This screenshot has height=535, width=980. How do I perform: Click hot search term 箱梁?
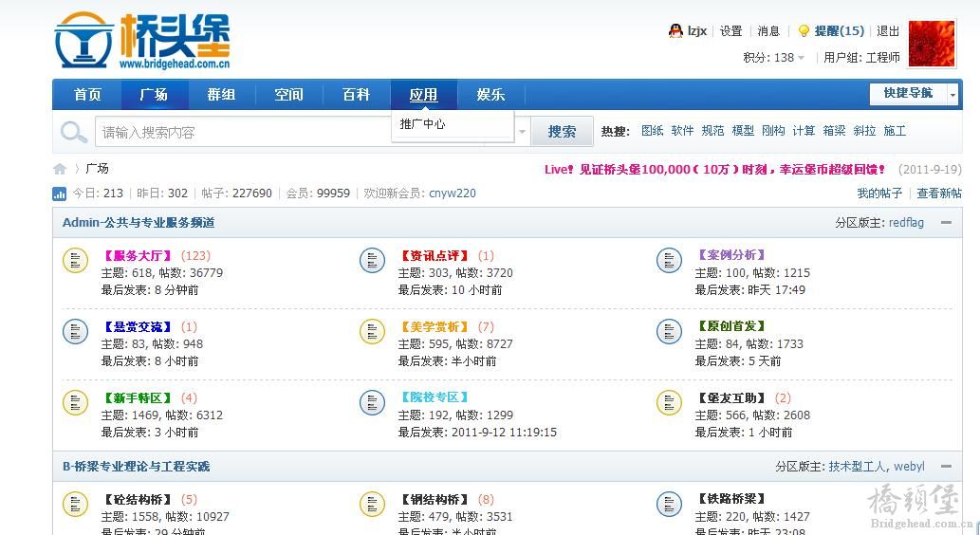(x=834, y=131)
